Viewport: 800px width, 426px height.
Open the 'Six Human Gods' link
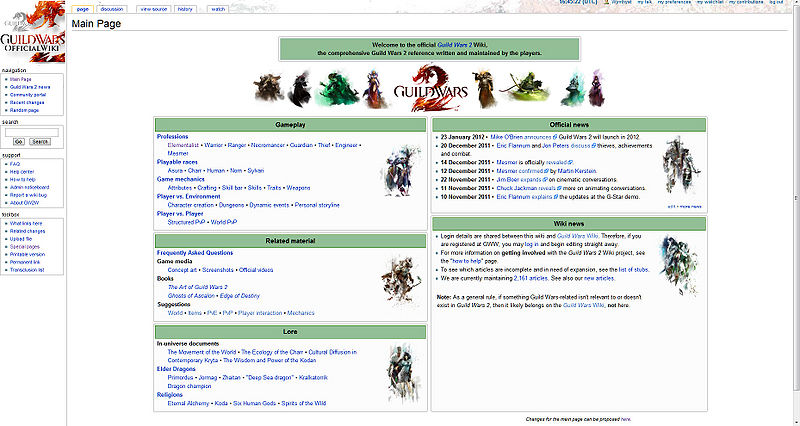tap(255, 404)
